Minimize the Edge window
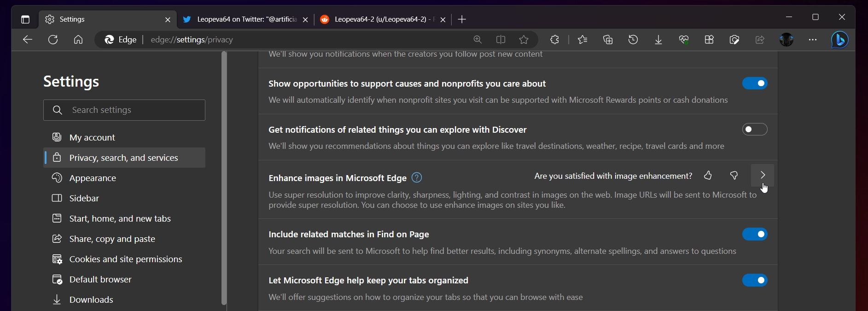 [789, 17]
